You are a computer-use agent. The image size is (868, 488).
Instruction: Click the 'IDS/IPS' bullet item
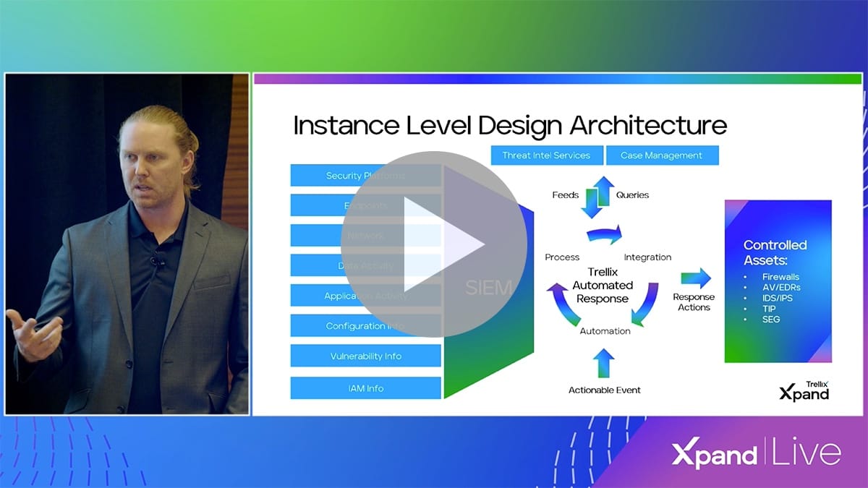[x=778, y=298]
